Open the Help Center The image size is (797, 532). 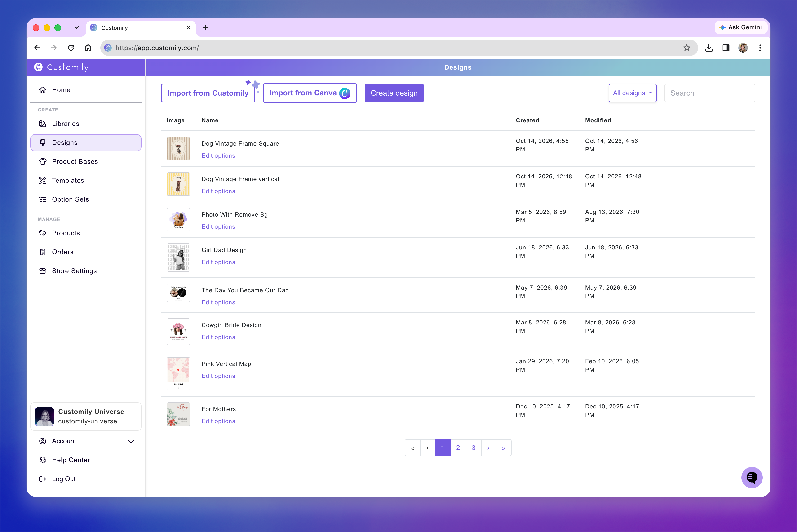[85, 460]
